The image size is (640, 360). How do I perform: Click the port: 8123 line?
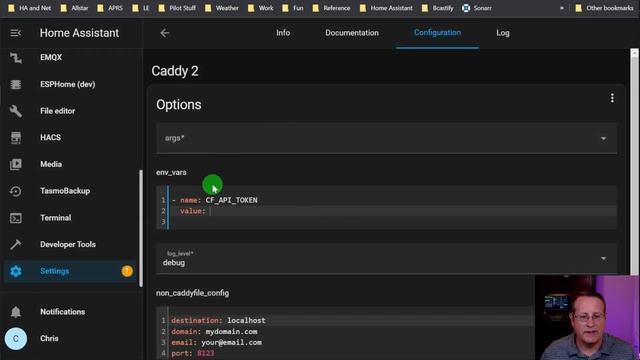pyautogui.click(x=193, y=353)
